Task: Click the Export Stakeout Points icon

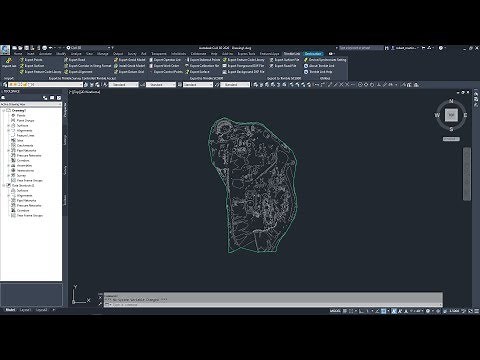Action: (x=187, y=60)
